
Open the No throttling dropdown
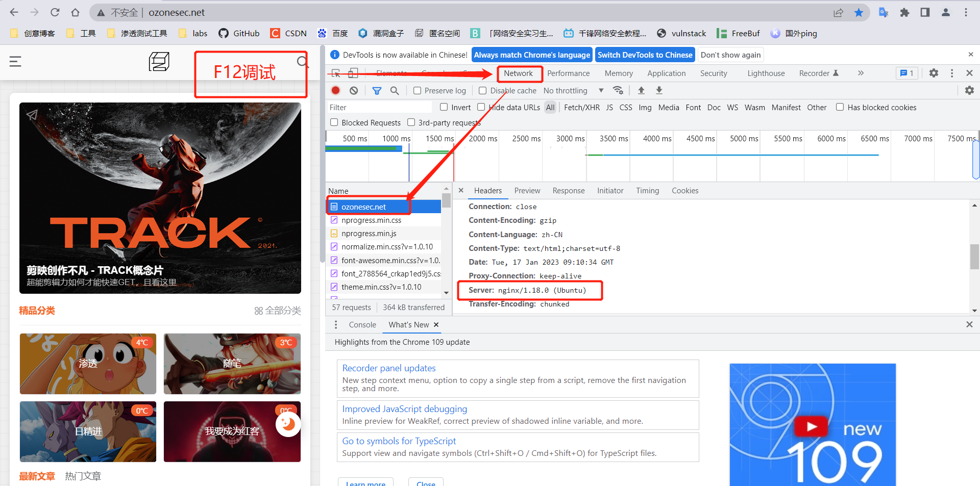[x=573, y=90]
